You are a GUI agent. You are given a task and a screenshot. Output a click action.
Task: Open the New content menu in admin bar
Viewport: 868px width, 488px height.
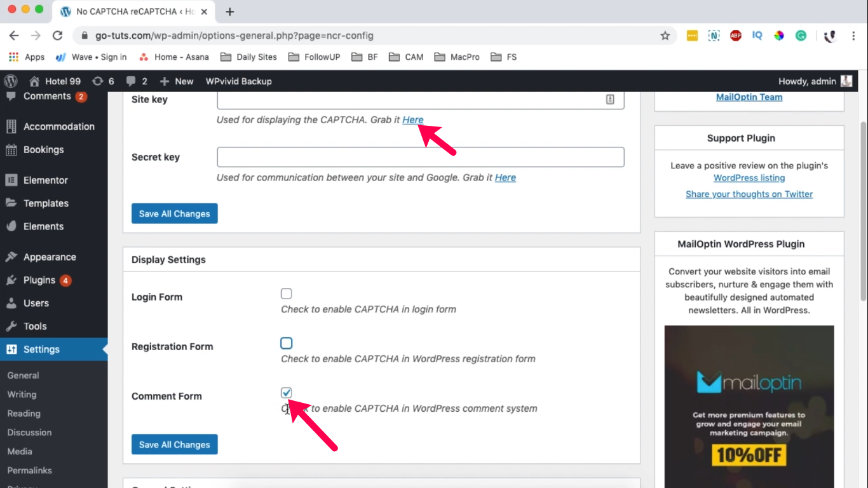coord(177,81)
